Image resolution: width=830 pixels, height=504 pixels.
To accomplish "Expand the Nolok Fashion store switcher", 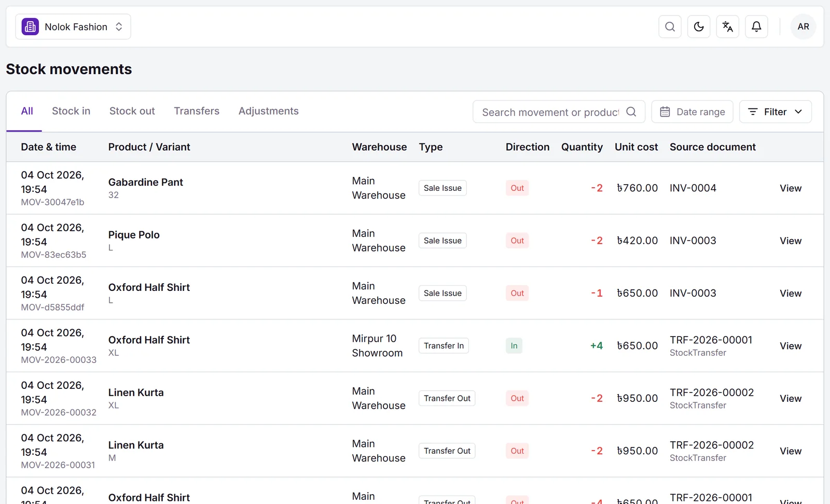I will (73, 26).
